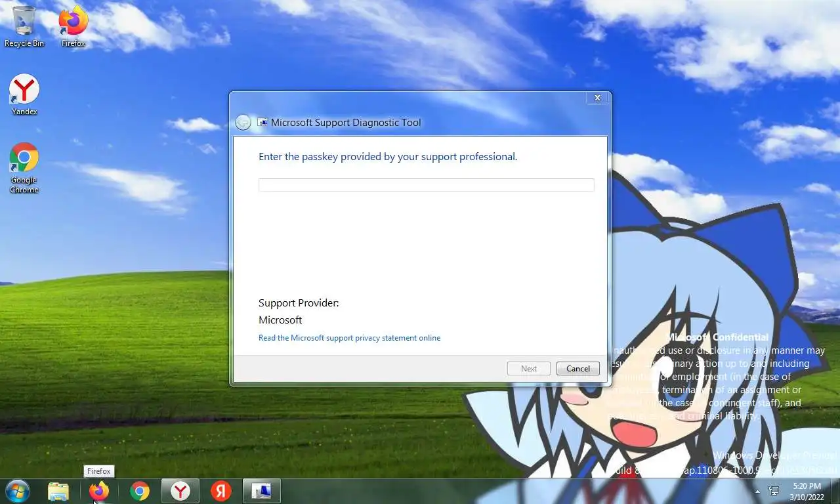This screenshot has width=840, height=504.
Task: Switch to Diagnostic Tool taskbar button
Action: (262, 491)
